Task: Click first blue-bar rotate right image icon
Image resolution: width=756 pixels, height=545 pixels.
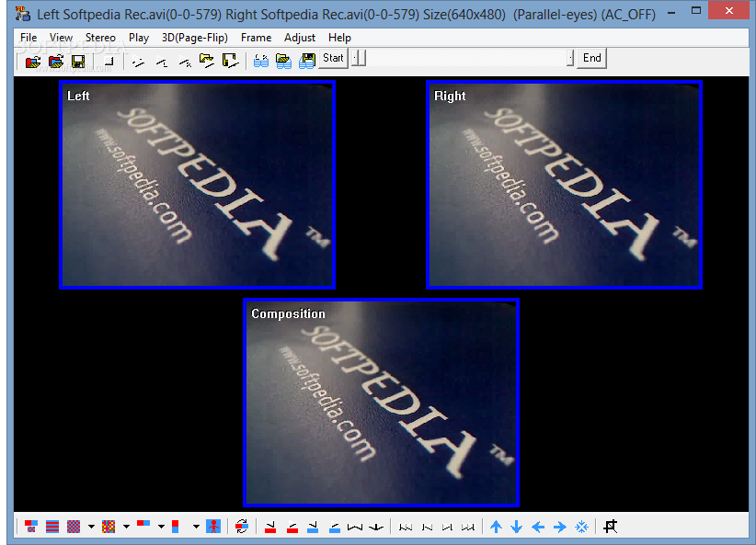Action: 313,527
